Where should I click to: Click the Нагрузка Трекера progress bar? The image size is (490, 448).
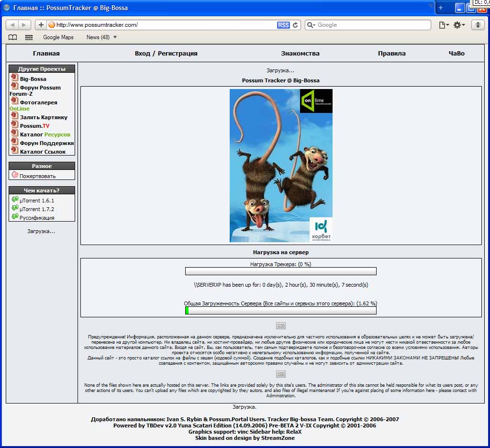[x=280, y=271]
